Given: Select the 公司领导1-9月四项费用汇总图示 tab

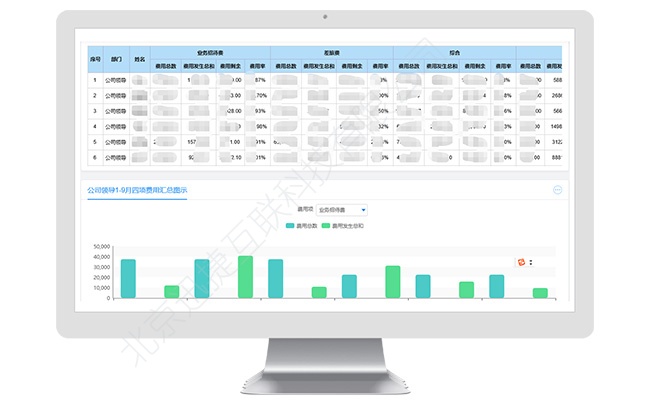Looking at the screenshot, I should (x=137, y=190).
